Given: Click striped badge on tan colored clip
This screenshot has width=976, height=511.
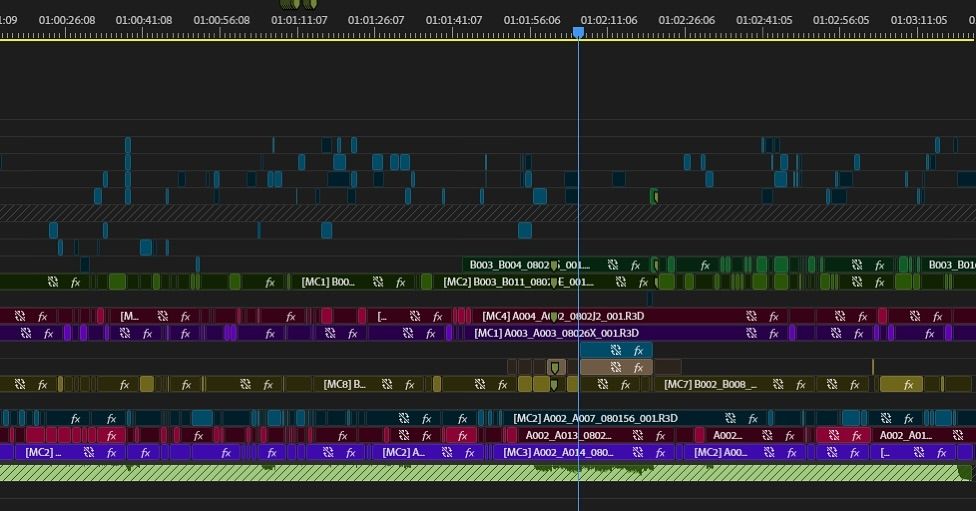Looking at the screenshot, I should point(616,368).
